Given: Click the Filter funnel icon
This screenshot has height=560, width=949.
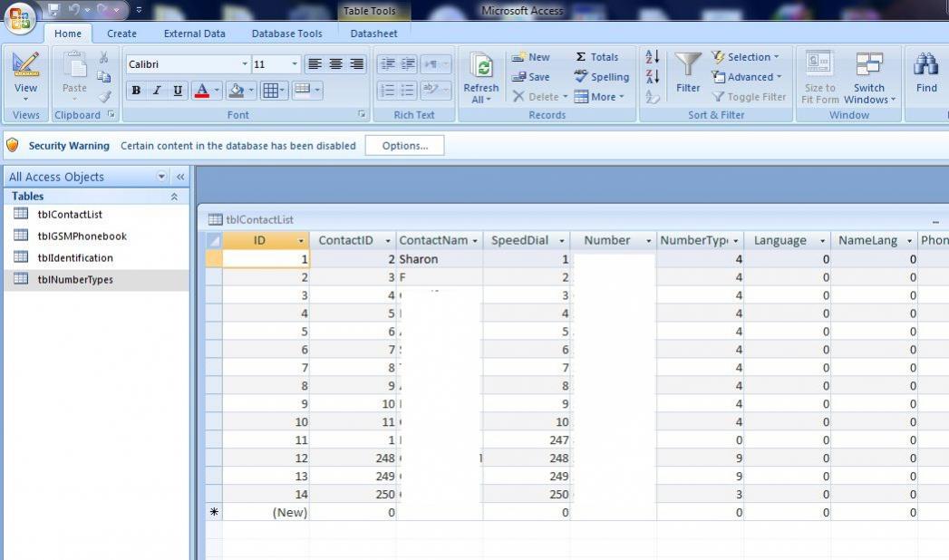Looking at the screenshot, I should coord(688,65).
